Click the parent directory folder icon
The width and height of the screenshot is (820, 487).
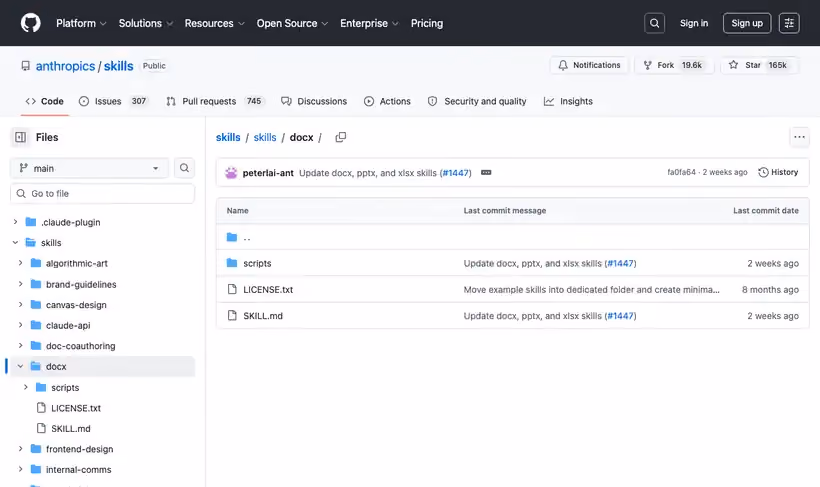pyautogui.click(x=232, y=237)
